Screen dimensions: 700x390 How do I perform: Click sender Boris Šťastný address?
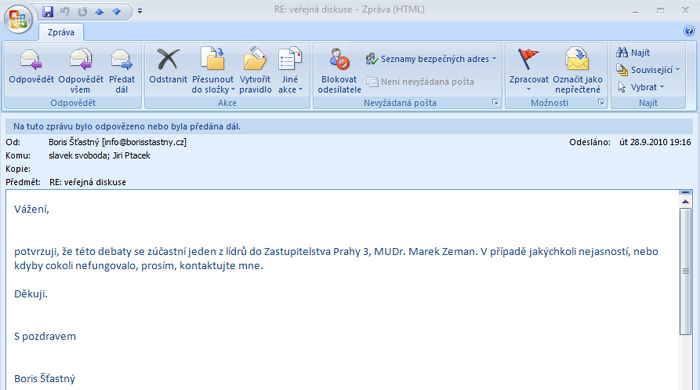tap(117, 142)
